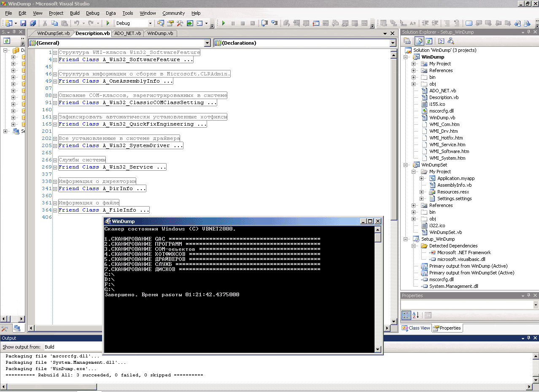Select AssemblyInfo.vb file
This screenshot has width=539, height=392.
[x=454, y=185]
